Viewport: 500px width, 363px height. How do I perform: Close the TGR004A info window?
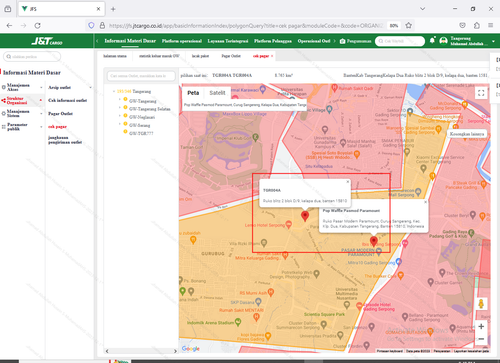(348, 182)
